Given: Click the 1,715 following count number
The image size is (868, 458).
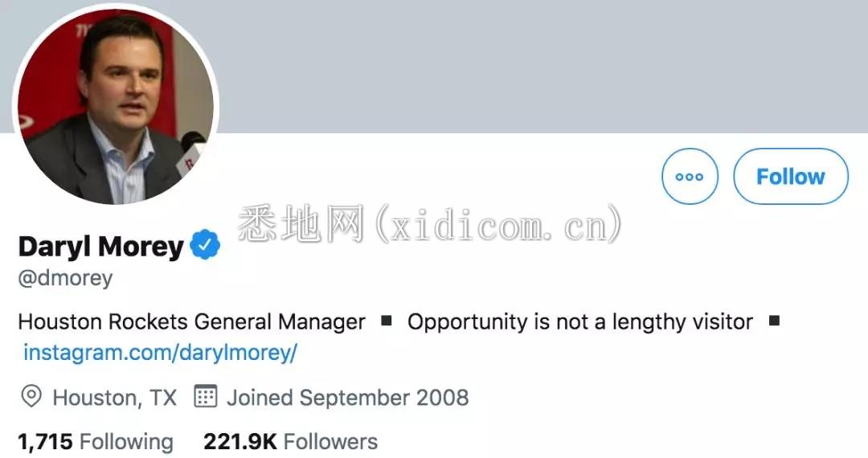Looking at the screenshot, I should point(45,441).
